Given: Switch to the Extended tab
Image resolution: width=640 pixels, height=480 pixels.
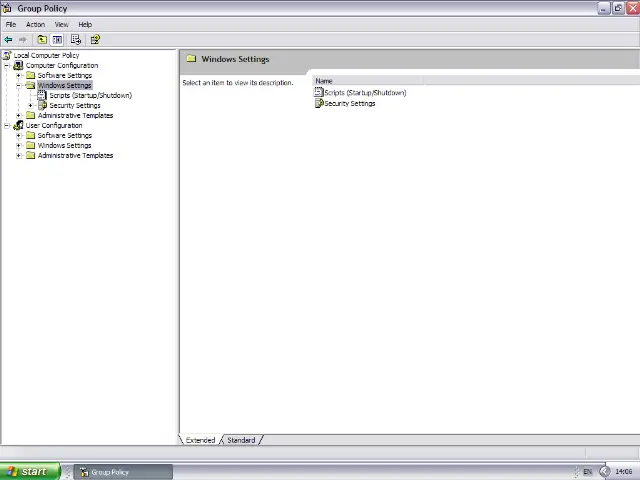Looking at the screenshot, I should pos(200,440).
